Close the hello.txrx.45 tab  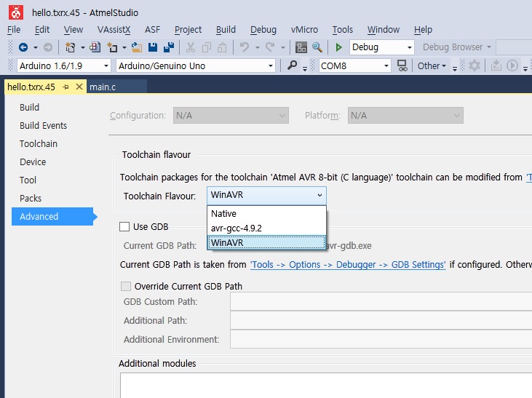[x=79, y=87]
